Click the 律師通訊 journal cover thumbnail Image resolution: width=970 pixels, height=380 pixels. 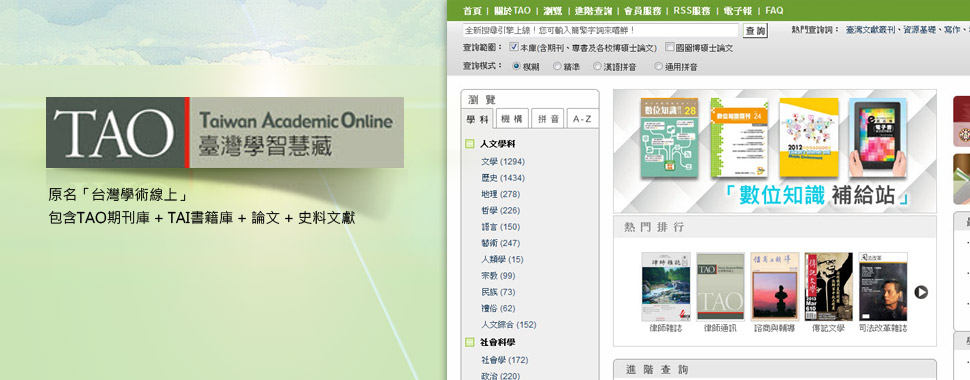pyautogui.click(x=720, y=286)
